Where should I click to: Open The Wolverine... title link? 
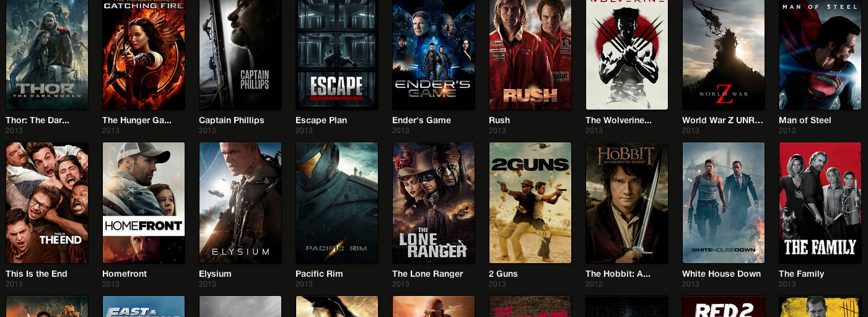click(x=618, y=120)
